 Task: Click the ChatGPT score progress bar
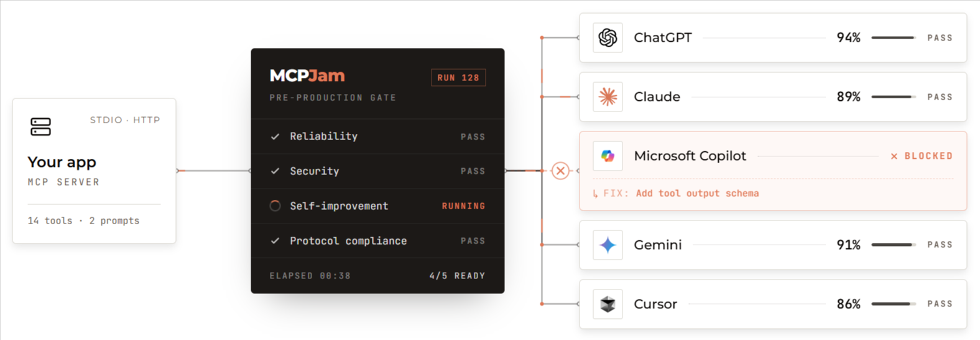[x=893, y=38]
